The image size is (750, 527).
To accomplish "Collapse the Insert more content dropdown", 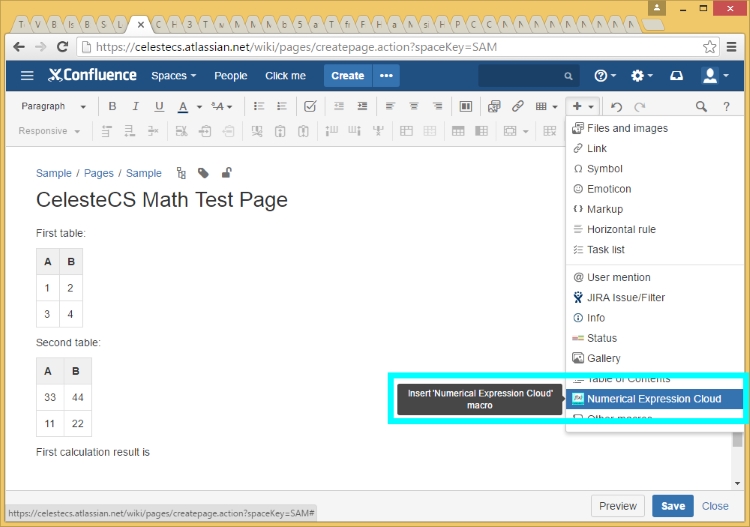I will coord(583,106).
